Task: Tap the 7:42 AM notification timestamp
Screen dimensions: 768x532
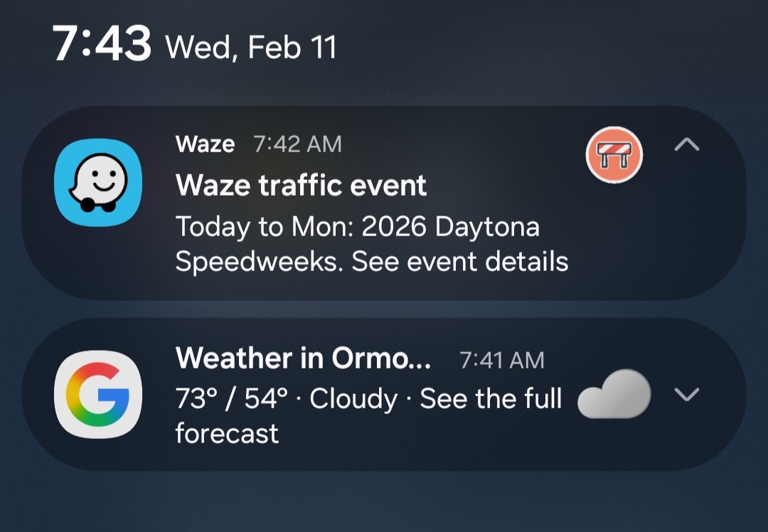Action: point(297,144)
